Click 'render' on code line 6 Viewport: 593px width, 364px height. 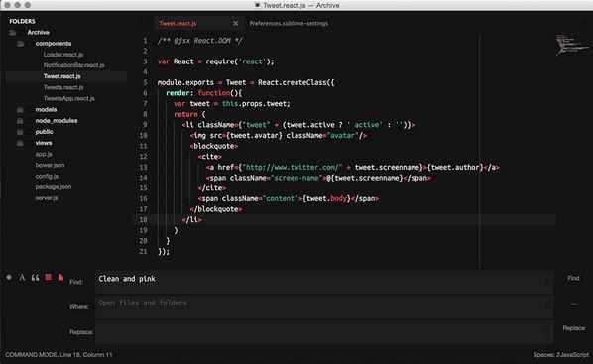(178, 93)
